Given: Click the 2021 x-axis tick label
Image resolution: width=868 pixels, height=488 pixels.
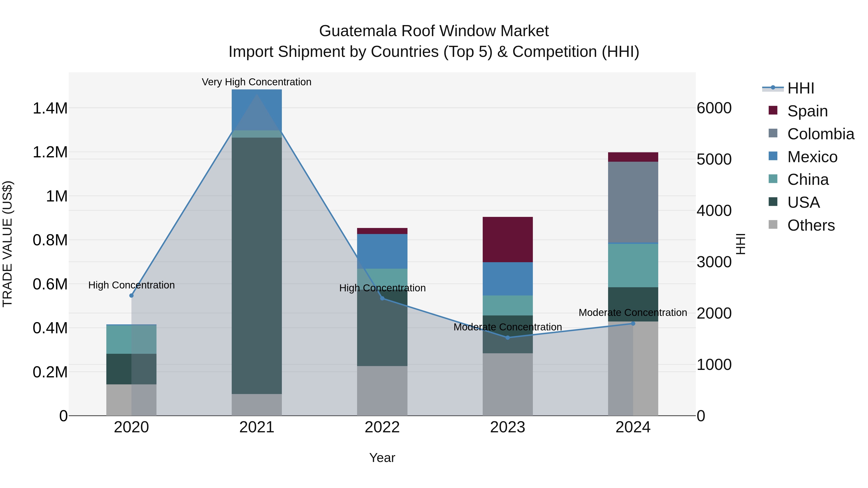Looking at the screenshot, I should tap(257, 427).
